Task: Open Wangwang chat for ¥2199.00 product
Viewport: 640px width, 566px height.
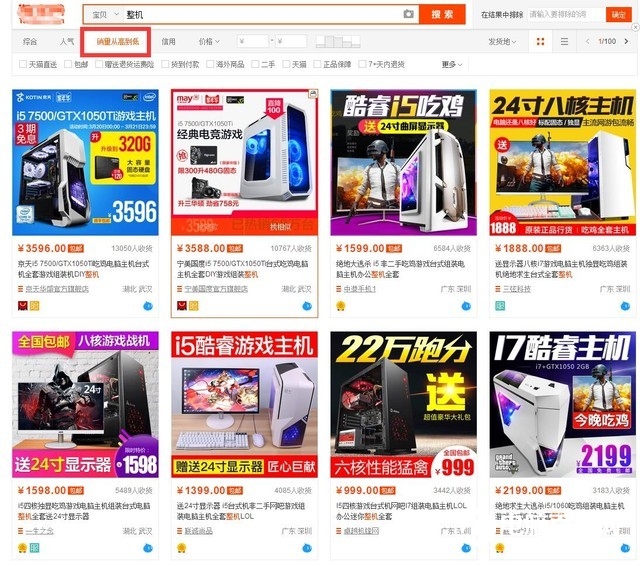Action: pos(625,548)
